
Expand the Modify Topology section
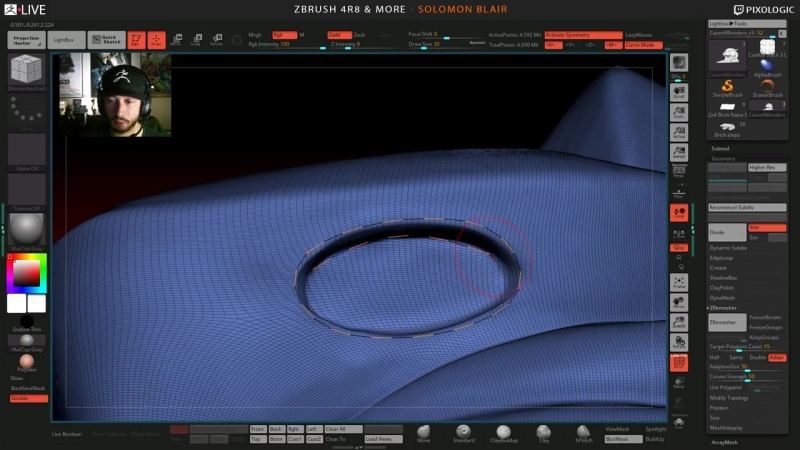point(729,398)
